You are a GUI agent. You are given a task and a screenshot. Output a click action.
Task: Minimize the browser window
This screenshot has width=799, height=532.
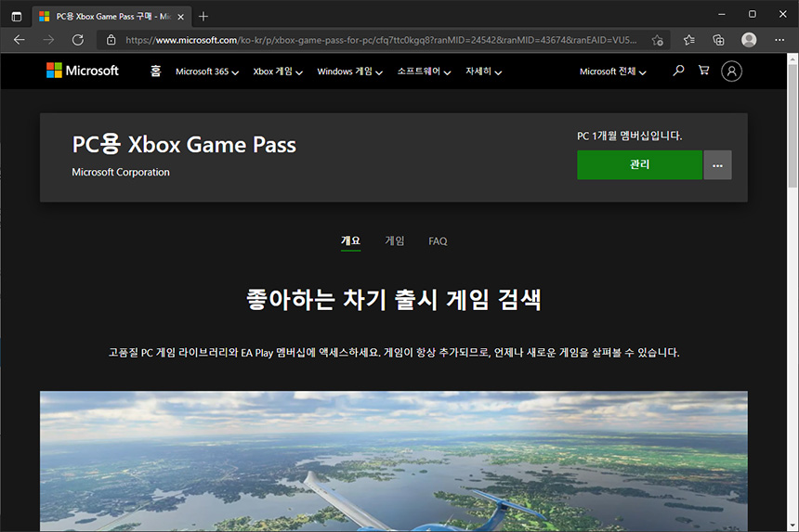tap(722, 14)
